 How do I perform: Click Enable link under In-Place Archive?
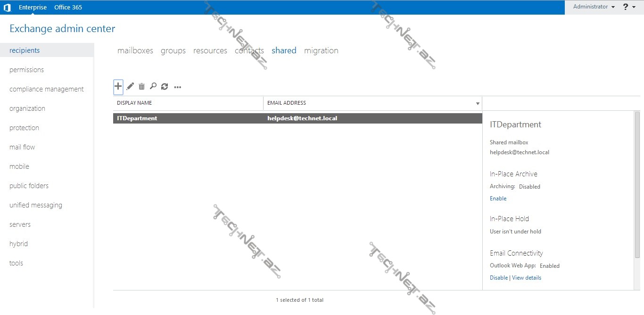pyautogui.click(x=498, y=199)
